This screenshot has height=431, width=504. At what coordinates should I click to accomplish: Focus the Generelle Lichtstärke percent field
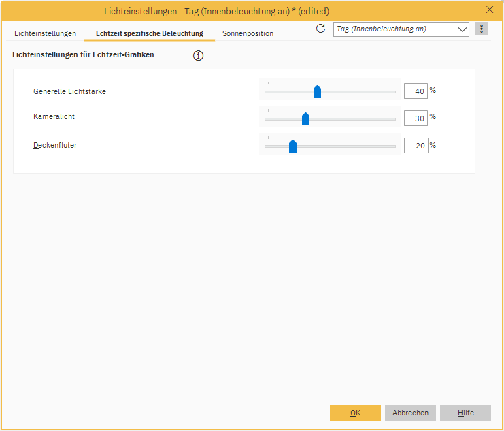tap(416, 91)
